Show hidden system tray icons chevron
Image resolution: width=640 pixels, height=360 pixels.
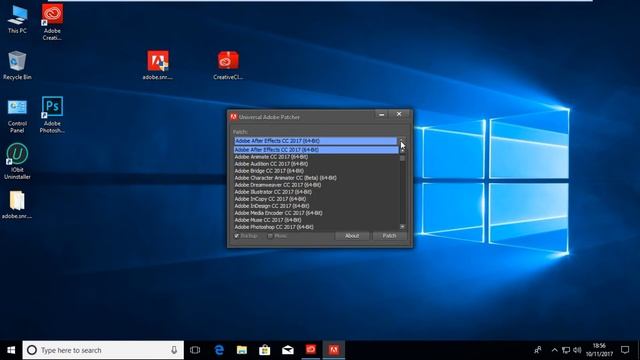pos(554,350)
